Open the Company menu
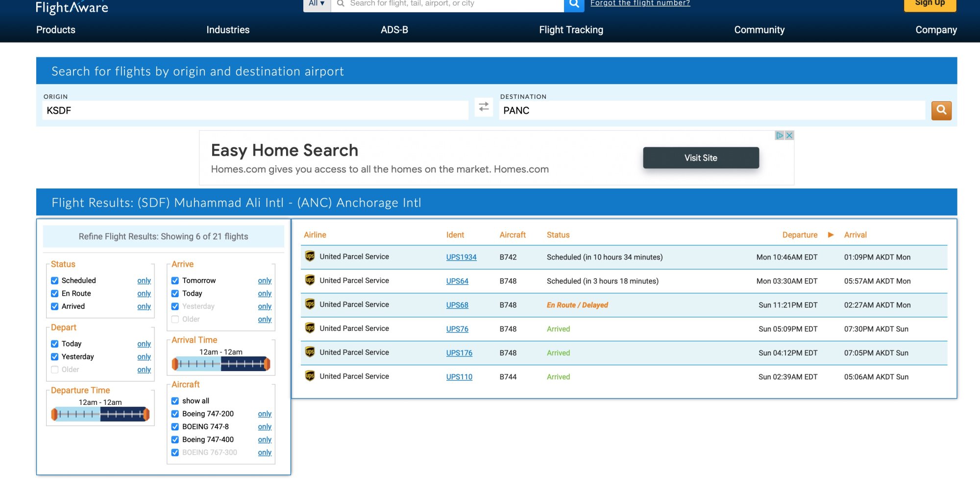This screenshot has width=980, height=493. click(936, 30)
